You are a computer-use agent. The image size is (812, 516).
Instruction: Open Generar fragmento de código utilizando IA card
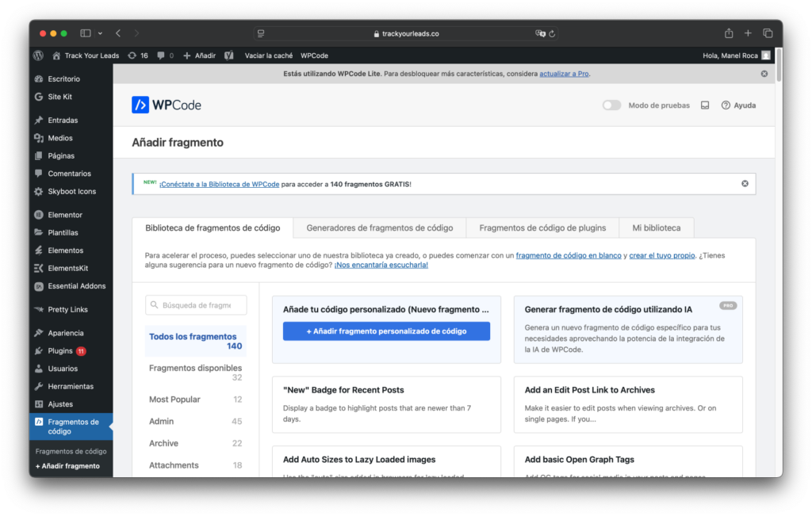click(628, 329)
